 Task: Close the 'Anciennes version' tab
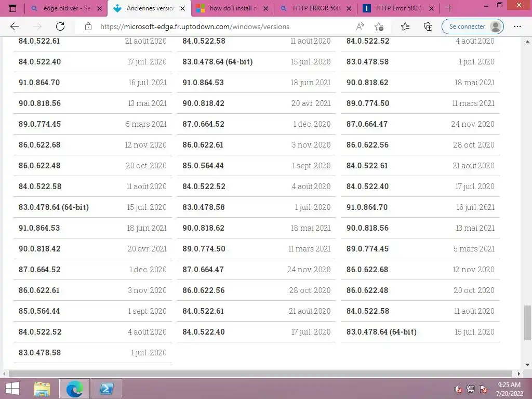pyautogui.click(x=182, y=8)
